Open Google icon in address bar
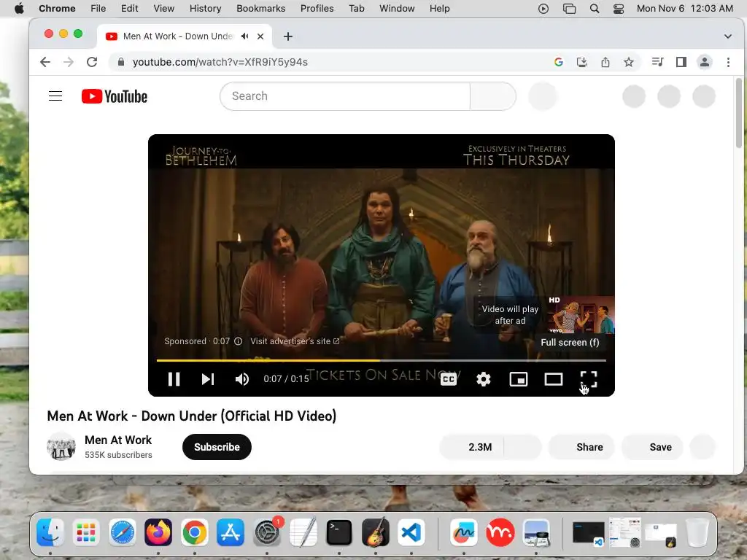Viewport: 747px width, 560px height. 559,62
